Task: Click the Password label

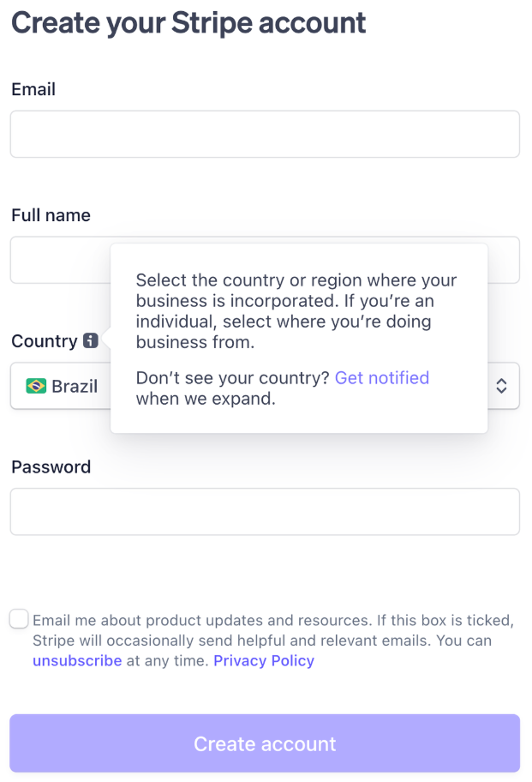Action: tap(51, 467)
